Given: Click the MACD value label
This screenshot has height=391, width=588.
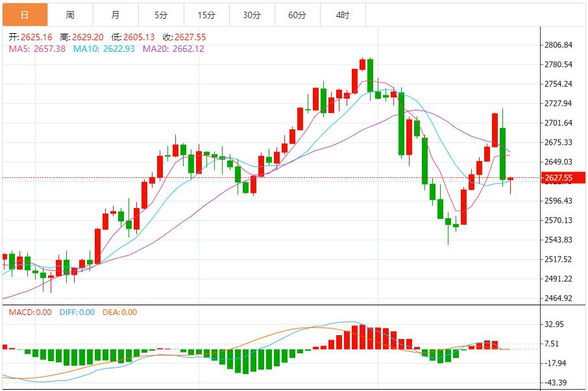Looking at the screenshot, I should (x=31, y=312).
